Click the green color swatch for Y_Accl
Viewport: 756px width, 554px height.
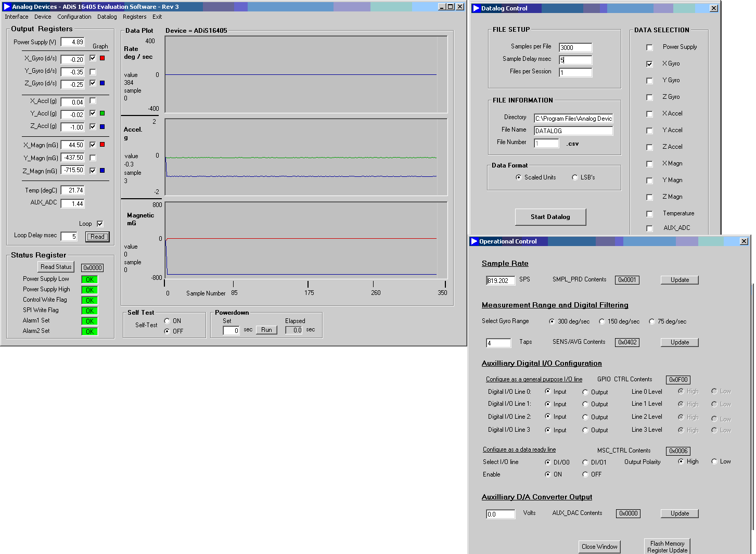click(102, 113)
